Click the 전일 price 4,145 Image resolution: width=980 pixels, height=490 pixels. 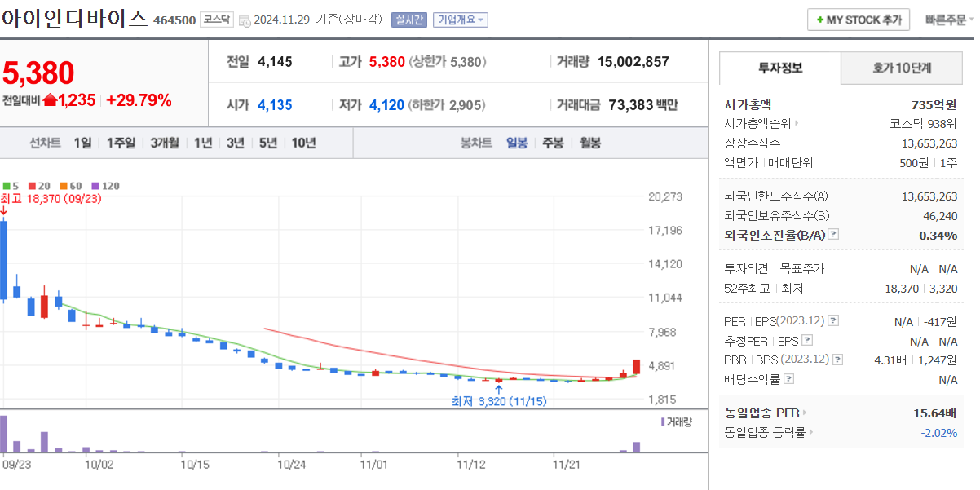click(275, 61)
